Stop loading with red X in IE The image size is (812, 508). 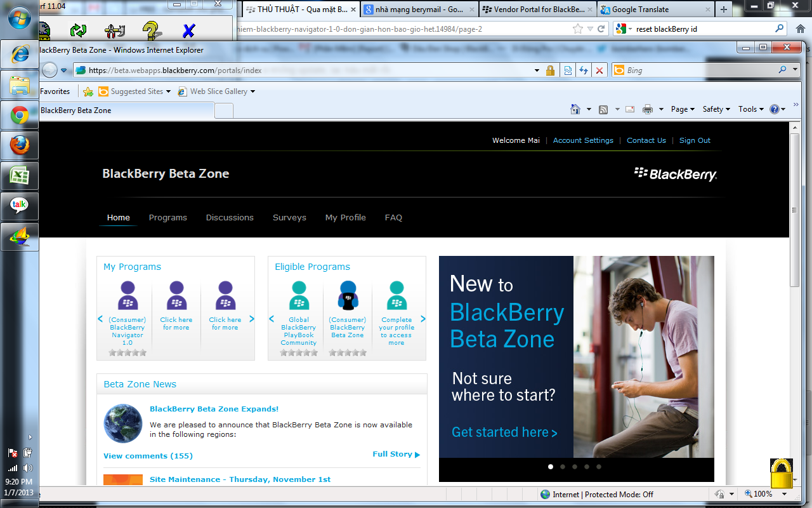coord(599,70)
